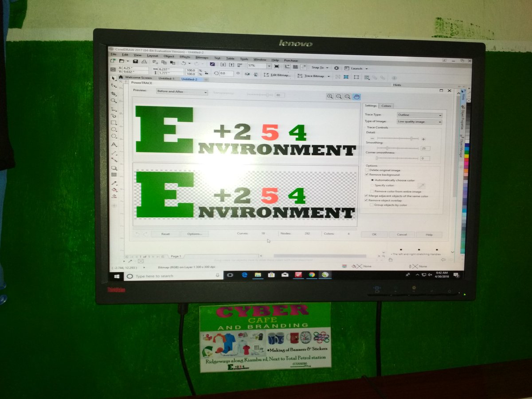Select the Rectangle tool in toolbox
This screenshot has width=532, height=399.
tap(113, 123)
